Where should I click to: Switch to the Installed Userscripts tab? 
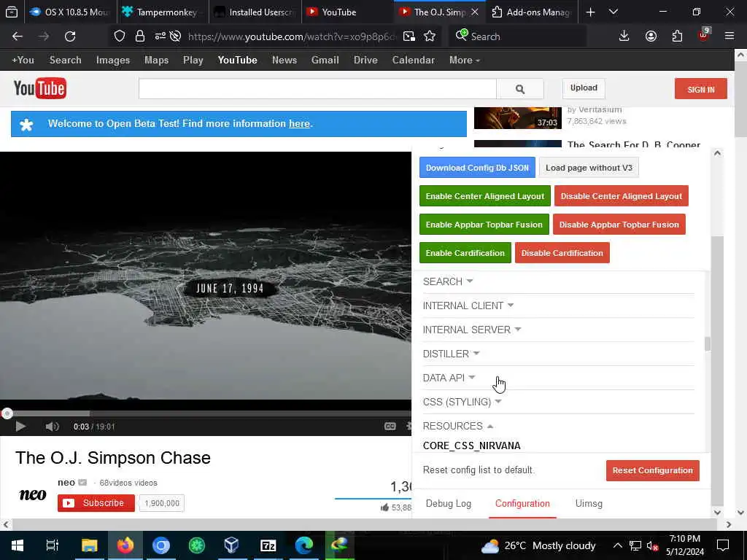coord(256,12)
